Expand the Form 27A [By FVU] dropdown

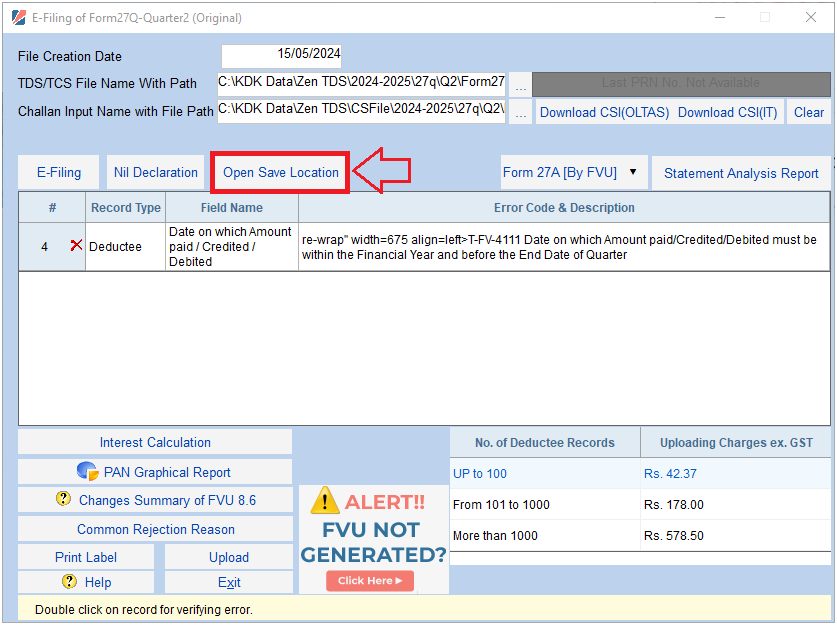coord(632,172)
